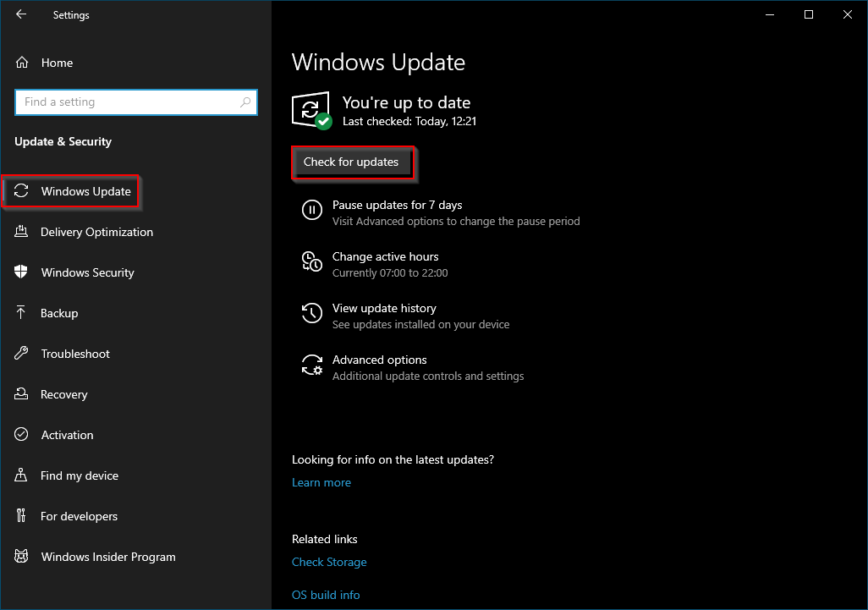Close the Settings window
This screenshot has height=610, width=868.
coord(847,14)
